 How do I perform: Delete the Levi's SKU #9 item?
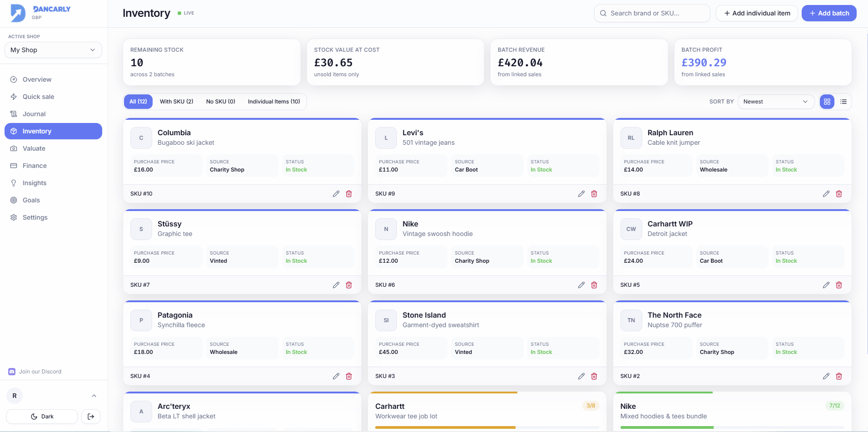click(x=594, y=194)
